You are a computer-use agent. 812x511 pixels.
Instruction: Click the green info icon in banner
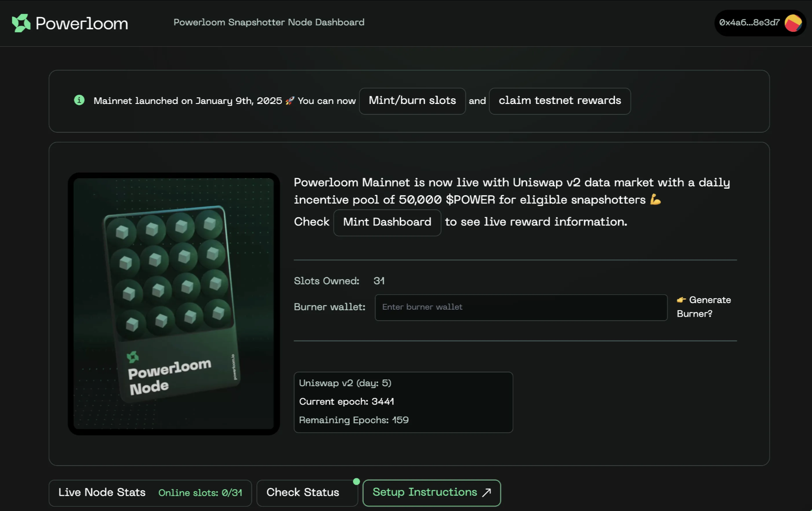pyautogui.click(x=79, y=100)
